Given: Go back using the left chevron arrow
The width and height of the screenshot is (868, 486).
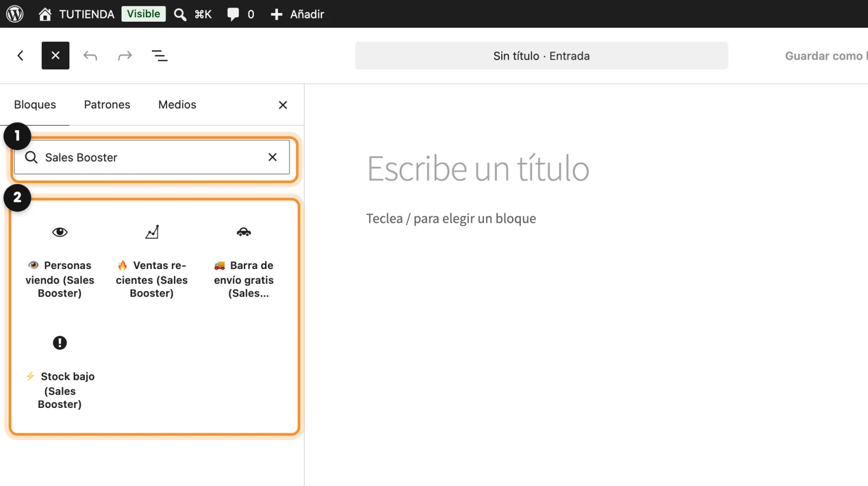Looking at the screenshot, I should point(21,55).
